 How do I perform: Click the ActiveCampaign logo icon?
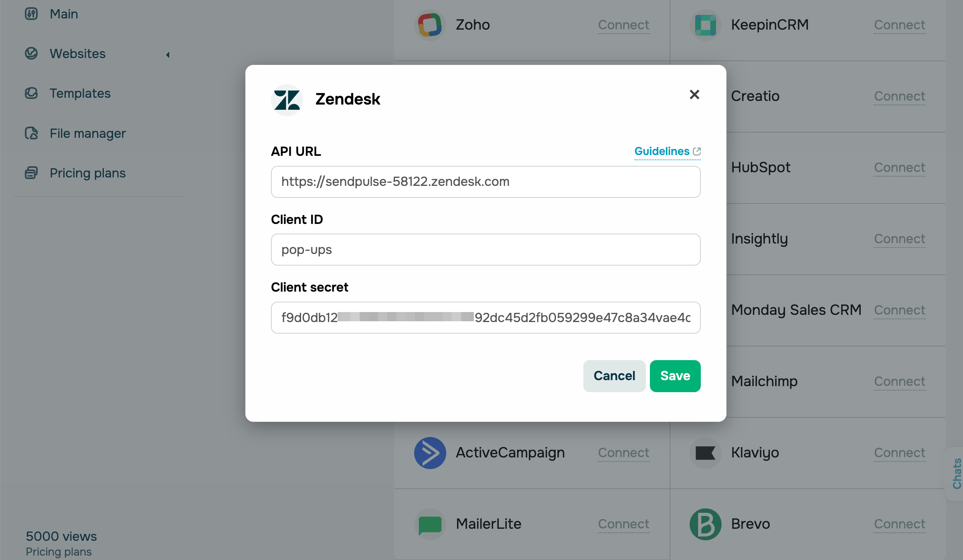click(430, 453)
